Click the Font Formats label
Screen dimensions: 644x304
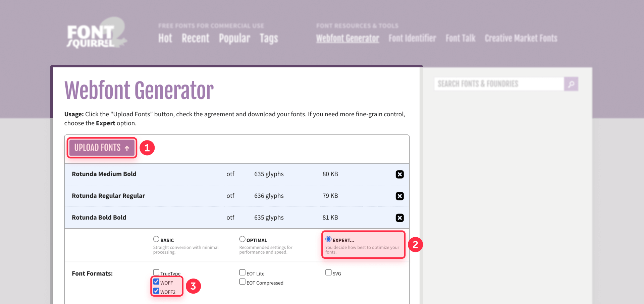coord(92,273)
